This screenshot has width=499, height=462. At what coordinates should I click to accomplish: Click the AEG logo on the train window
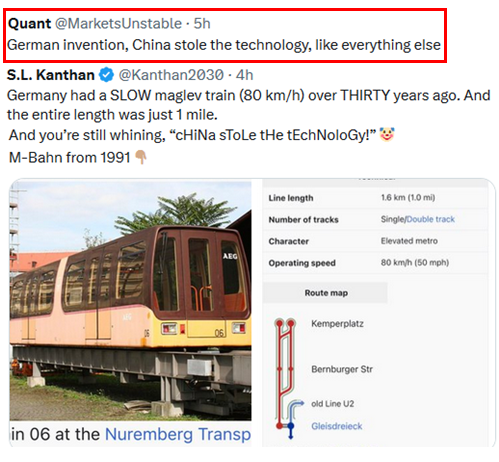[x=230, y=256]
